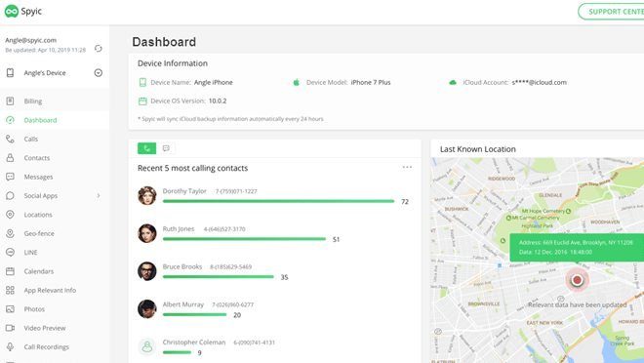Viewport: 644px width, 363px height.
Task: Open the Calls phone icon
Action: pos(11,139)
